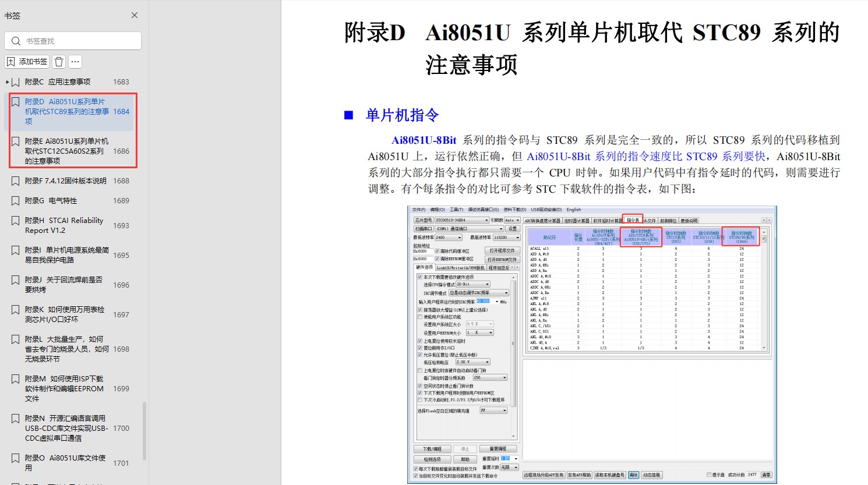Click bookmark icon beside 附录C 应用注意事项
868x485 pixels.
[x=16, y=82]
